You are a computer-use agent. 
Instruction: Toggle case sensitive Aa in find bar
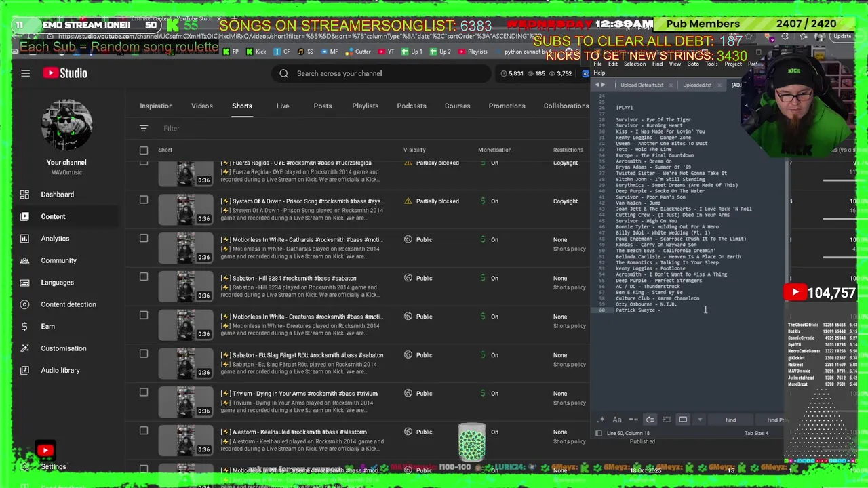point(617,420)
